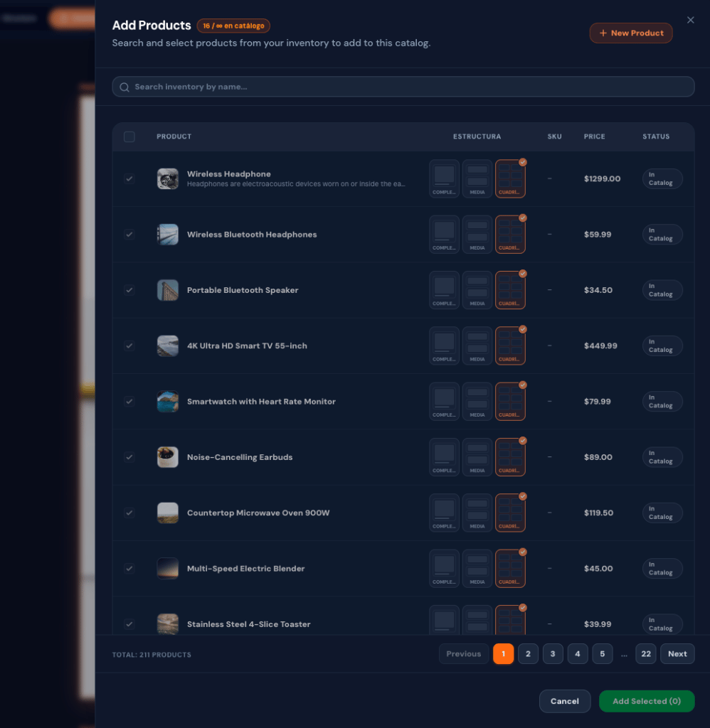Screen dimensions: 710x728
Task: Select Media layout for Wireless Headphone
Action: [x=477, y=178]
